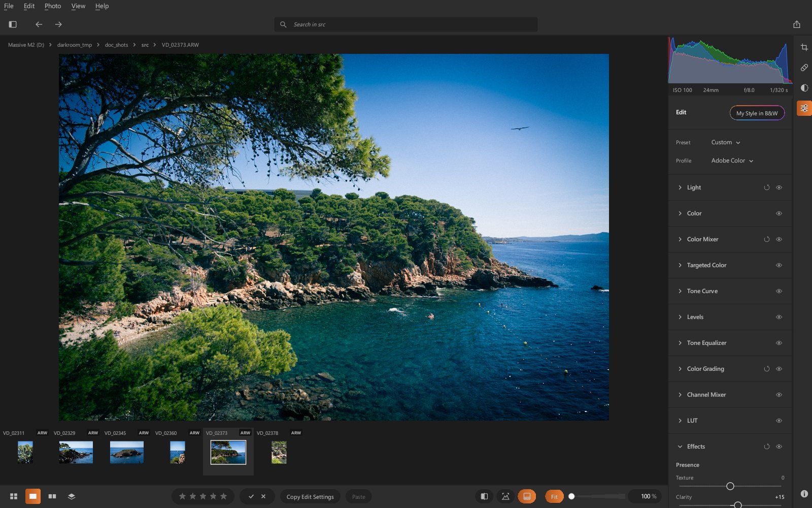Open the Help menu
Image resolution: width=812 pixels, height=508 pixels.
[x=102, y=6]
